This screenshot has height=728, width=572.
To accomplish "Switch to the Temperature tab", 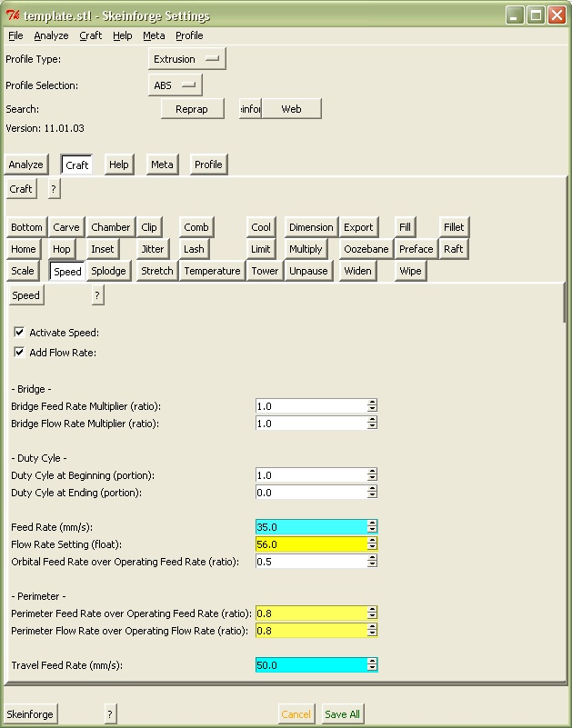I will [212, 271].
